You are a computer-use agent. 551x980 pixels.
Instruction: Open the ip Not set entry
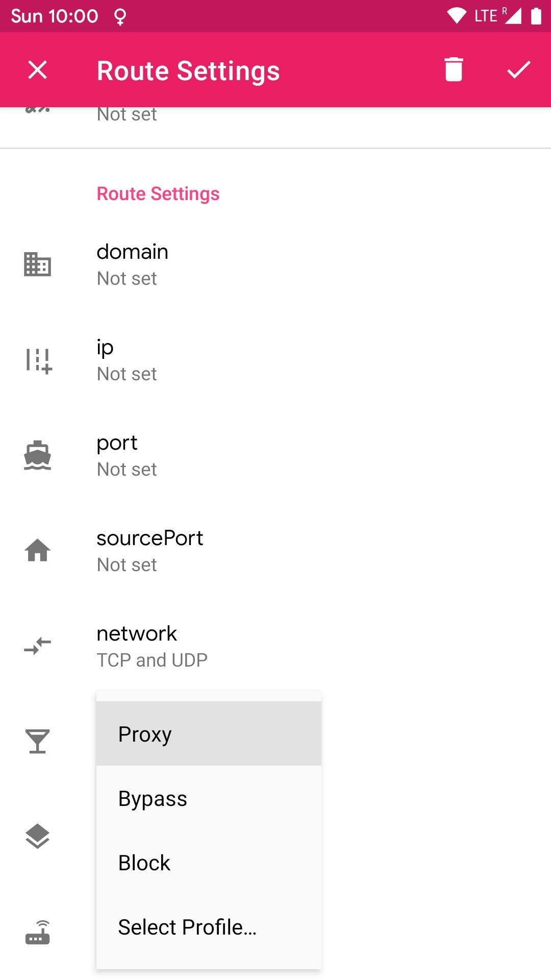click(275, 360)
